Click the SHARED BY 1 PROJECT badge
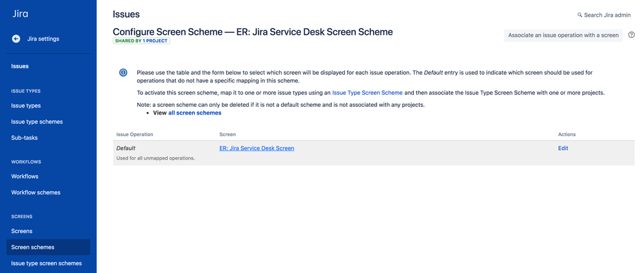Image resolution: width=644 pixels, height=273 pixels. tap(141, 41)
